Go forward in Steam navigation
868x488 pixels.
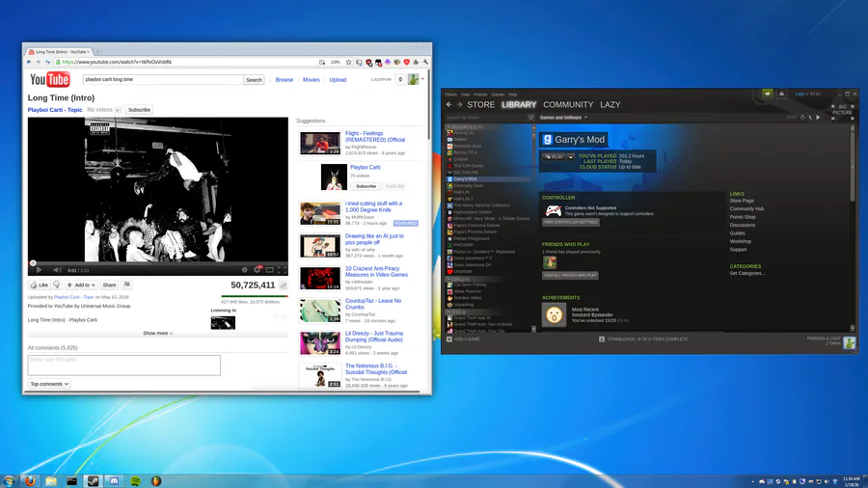coord(459,104)
